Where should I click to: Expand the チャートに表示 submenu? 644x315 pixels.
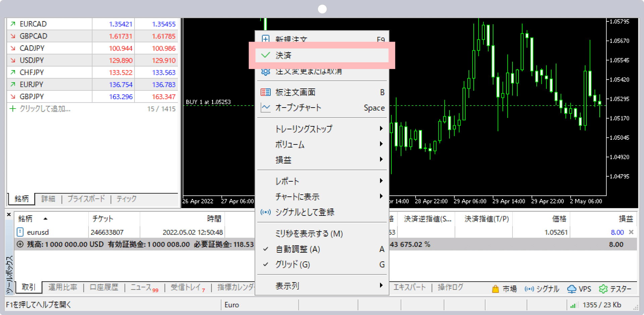coord(322,197)
